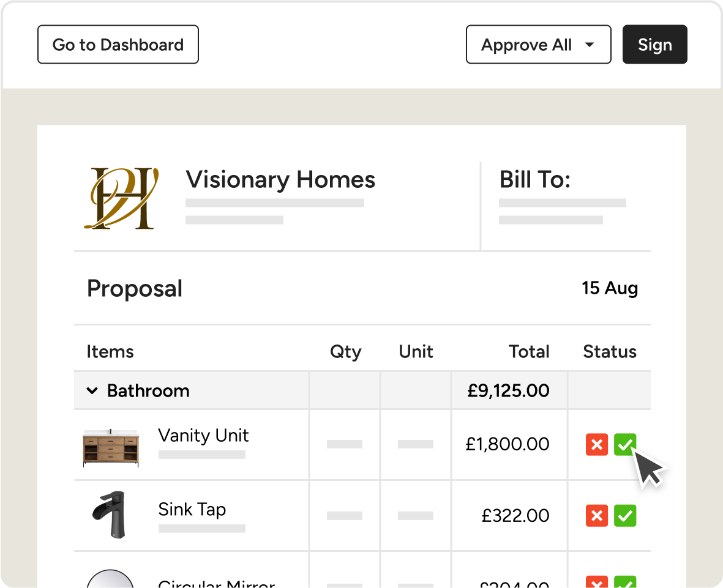Open the Vanity Unit thumbnail image
This screenshot has height=588, width=723.
111,447
